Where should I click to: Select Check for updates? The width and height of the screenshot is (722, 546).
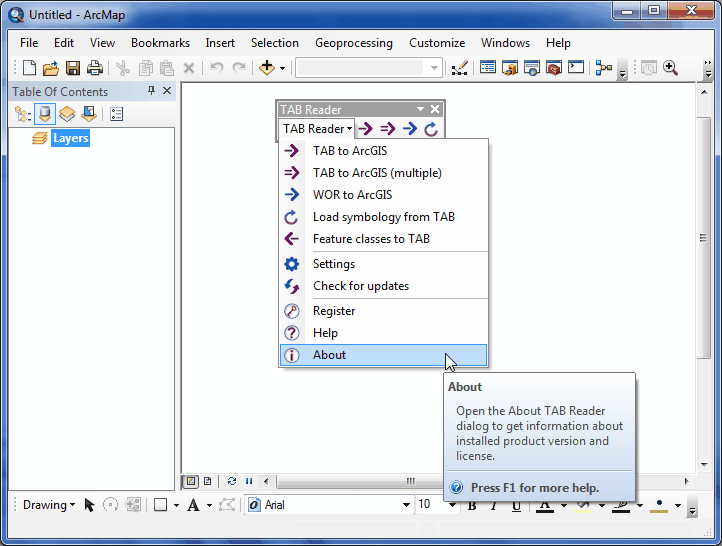click(383, 286)
